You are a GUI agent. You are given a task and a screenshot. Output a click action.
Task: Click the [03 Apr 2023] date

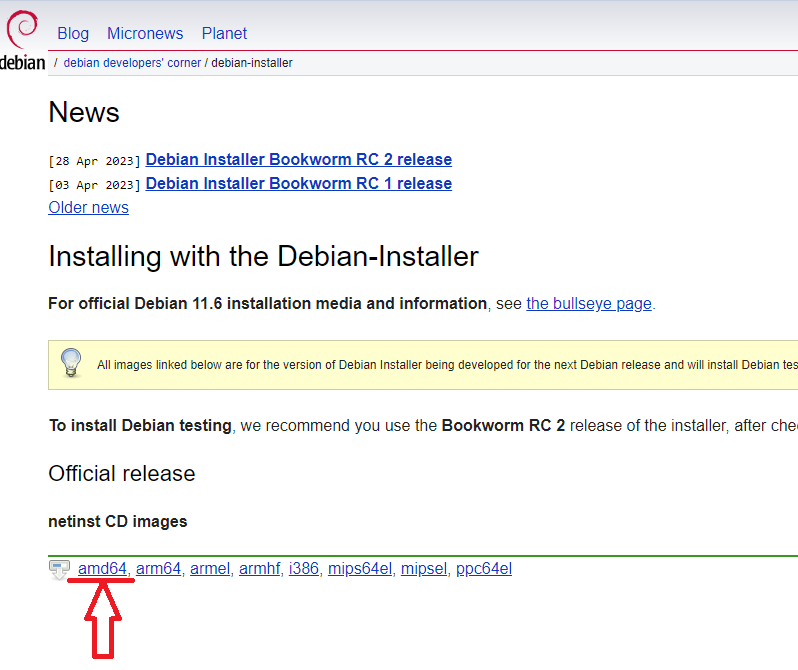click(x=94, y=185)
